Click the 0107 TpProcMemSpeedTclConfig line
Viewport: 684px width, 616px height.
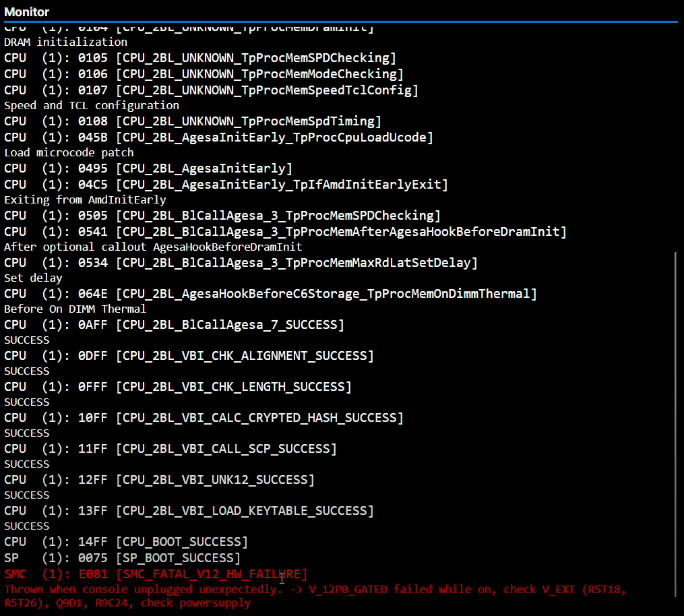coord(211,90)
